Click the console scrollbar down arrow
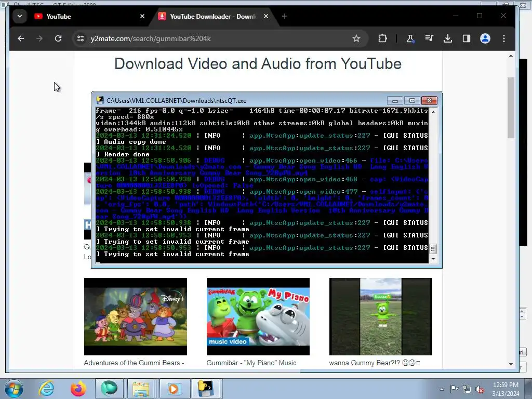The image size is (532, 399). point(433,259)
